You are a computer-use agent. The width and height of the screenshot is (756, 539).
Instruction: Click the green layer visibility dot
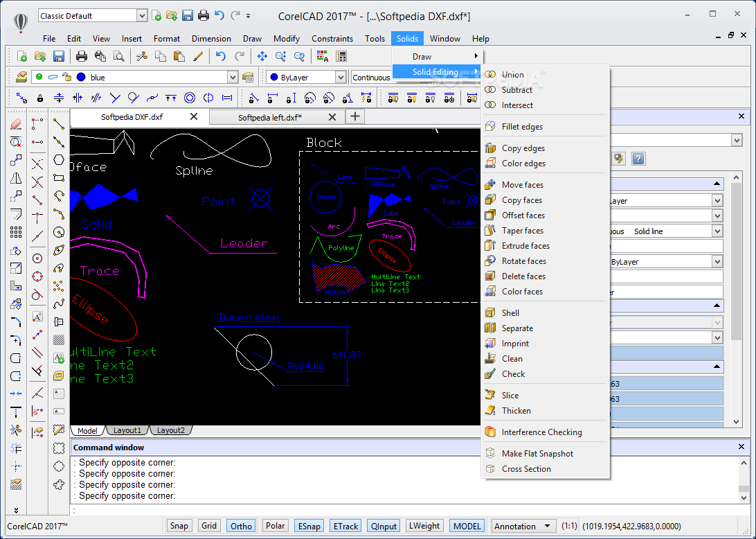click(x=39, y=77)
